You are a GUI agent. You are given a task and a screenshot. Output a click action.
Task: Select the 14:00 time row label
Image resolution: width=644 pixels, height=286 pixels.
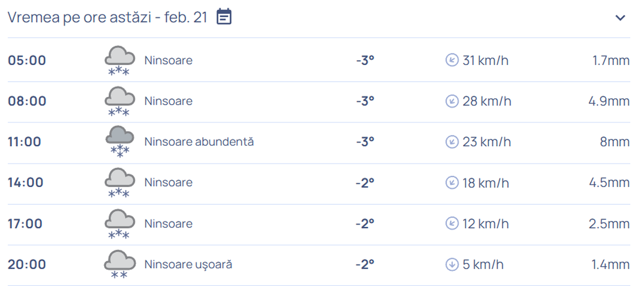point(25,183)
